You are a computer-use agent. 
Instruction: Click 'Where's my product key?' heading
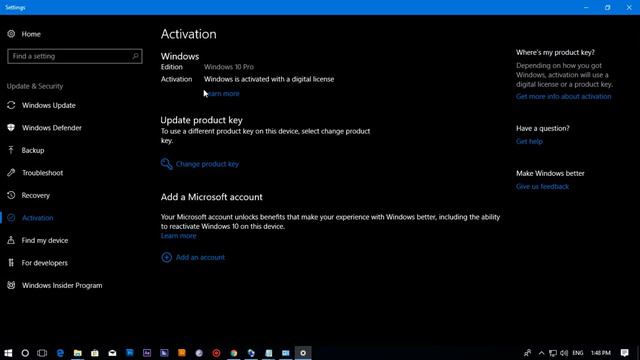click(555, 53)
